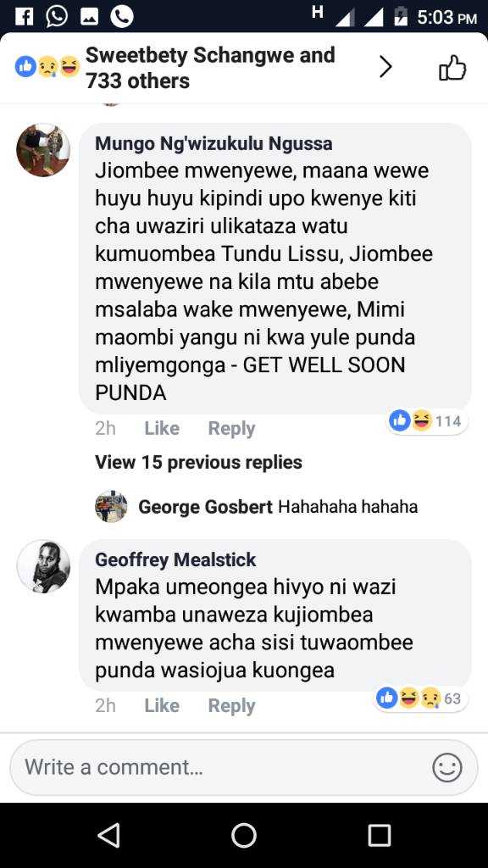Reply to Geoffrey Mealstick's comment
The image size is (488, 868).
(231, 706)
